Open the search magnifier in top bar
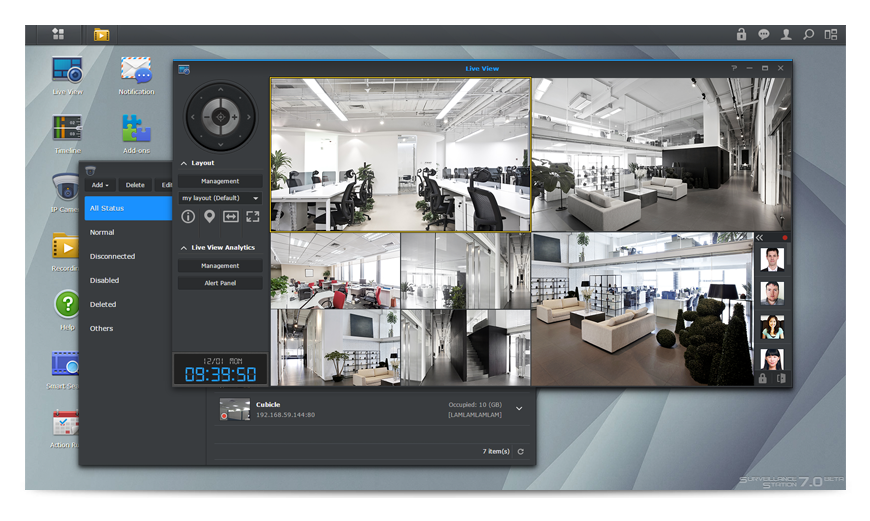Viewport: 870px width, 521px height. pos(809,34)
